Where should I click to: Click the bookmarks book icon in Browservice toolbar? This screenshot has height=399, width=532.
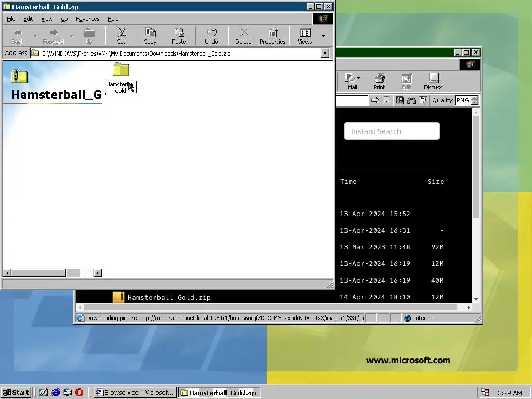tap(400, 100)
